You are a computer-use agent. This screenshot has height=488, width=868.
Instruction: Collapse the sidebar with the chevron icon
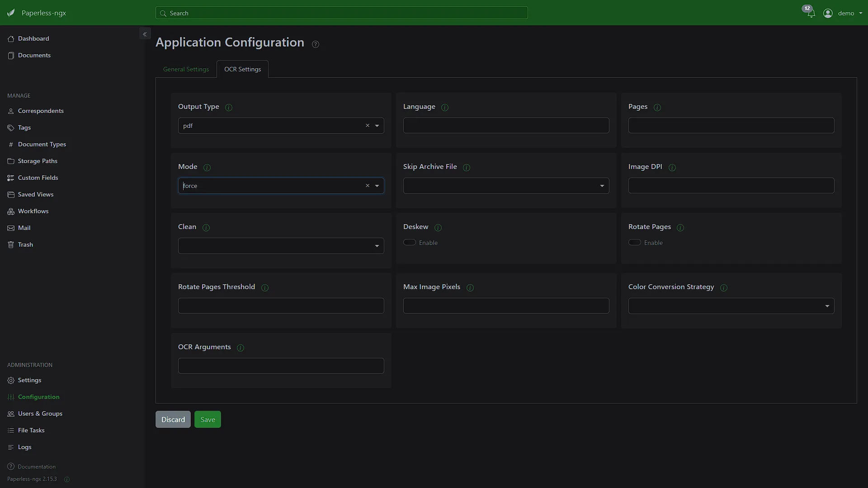(x=145, y=34)
